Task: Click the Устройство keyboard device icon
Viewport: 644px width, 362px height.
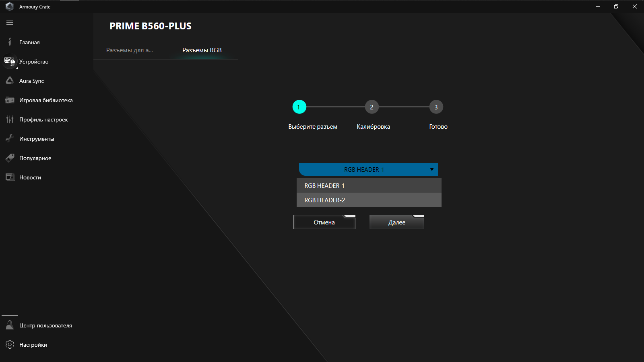Action: click(10, 62)
